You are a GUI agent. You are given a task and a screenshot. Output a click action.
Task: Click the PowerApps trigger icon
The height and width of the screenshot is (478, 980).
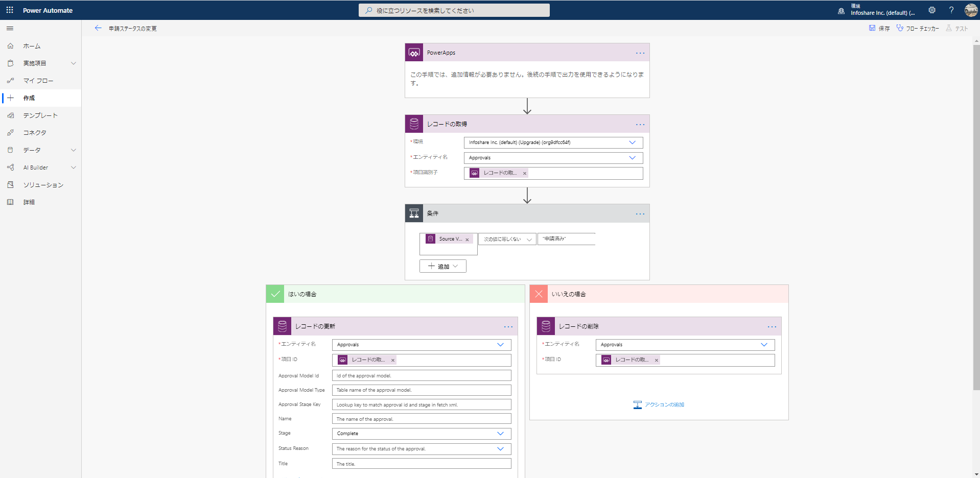[x=414, y=53]
